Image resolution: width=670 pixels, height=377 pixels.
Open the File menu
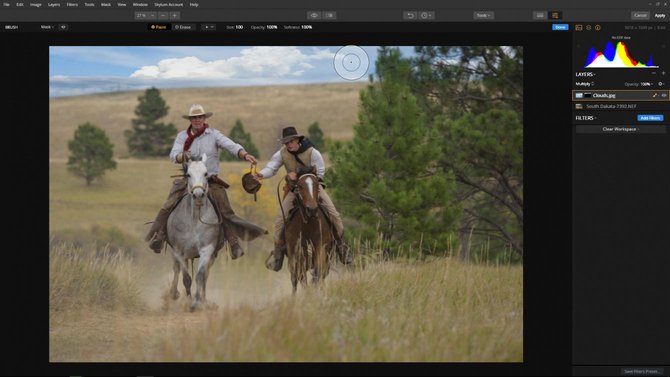point(6,4)
